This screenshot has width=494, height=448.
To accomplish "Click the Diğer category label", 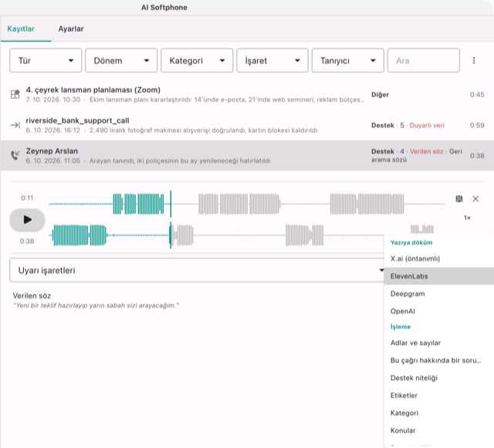I will [380, 95].
